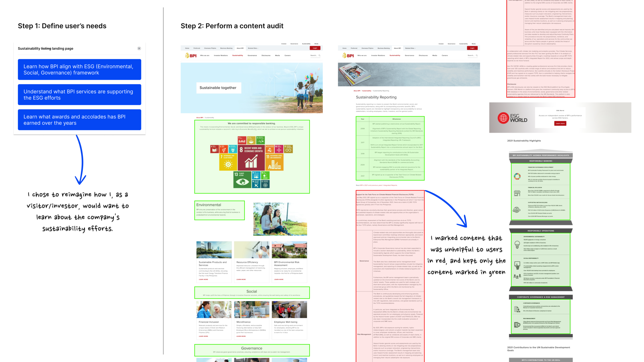Select Investor Relations on the Sustainable together page

221,55
